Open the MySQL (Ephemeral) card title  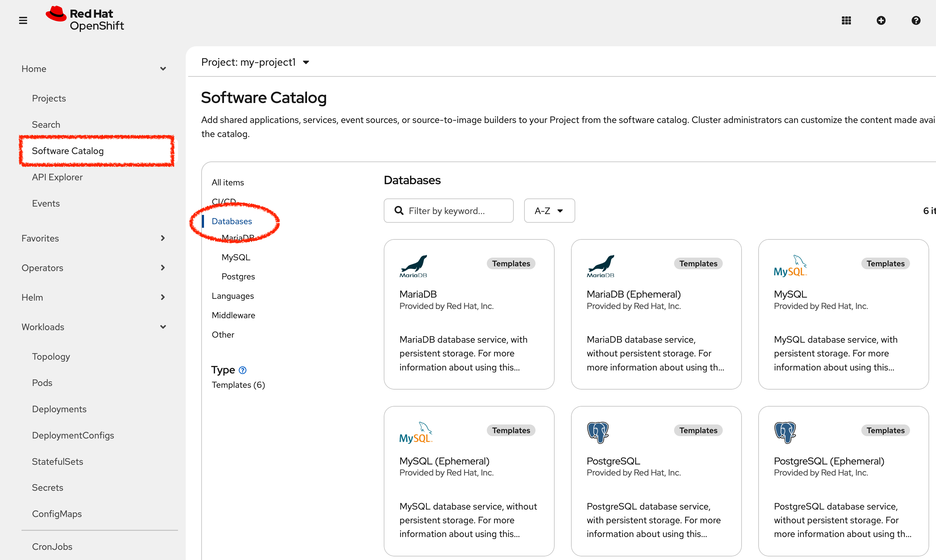(x=444, y=461)
